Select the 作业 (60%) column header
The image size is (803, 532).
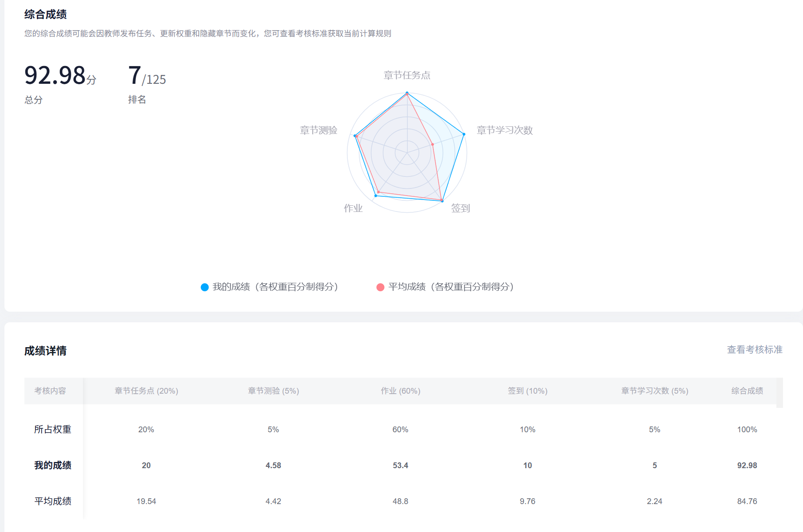click(x=401, y=391)
